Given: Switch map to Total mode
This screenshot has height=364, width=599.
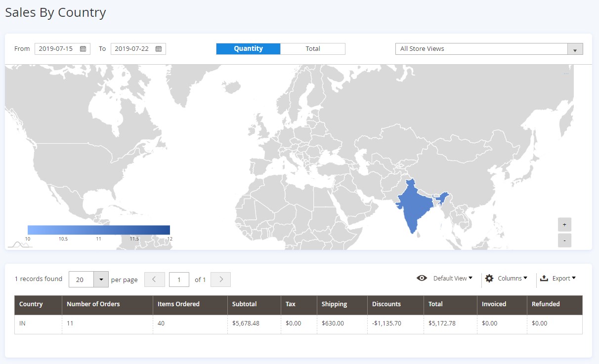Looking at the screenshot, I should (x=312, y=49).
